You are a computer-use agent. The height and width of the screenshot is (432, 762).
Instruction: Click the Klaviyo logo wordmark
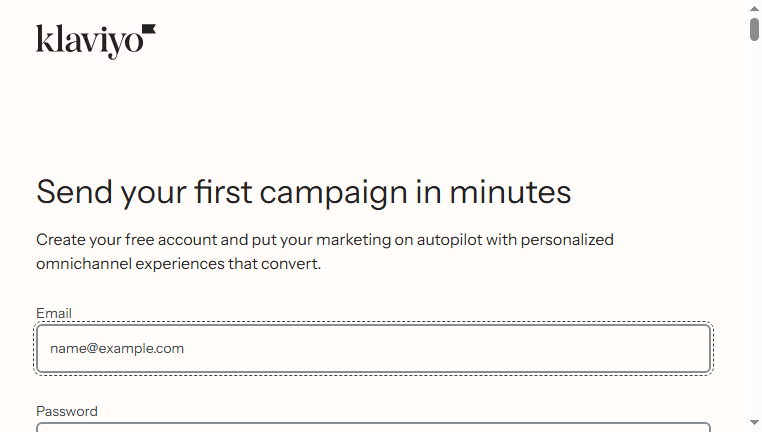click(x=90, y=41)
